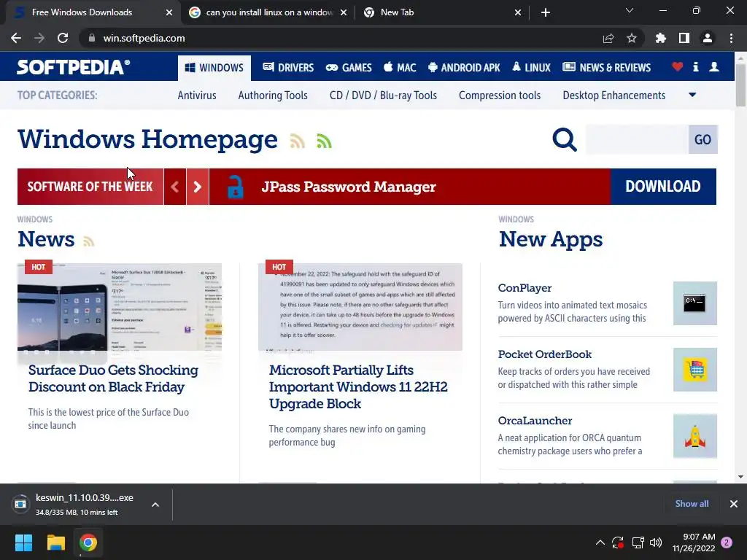Open the Antivirus category
This screenshot has height=560, width=747.
click(197, 96)
